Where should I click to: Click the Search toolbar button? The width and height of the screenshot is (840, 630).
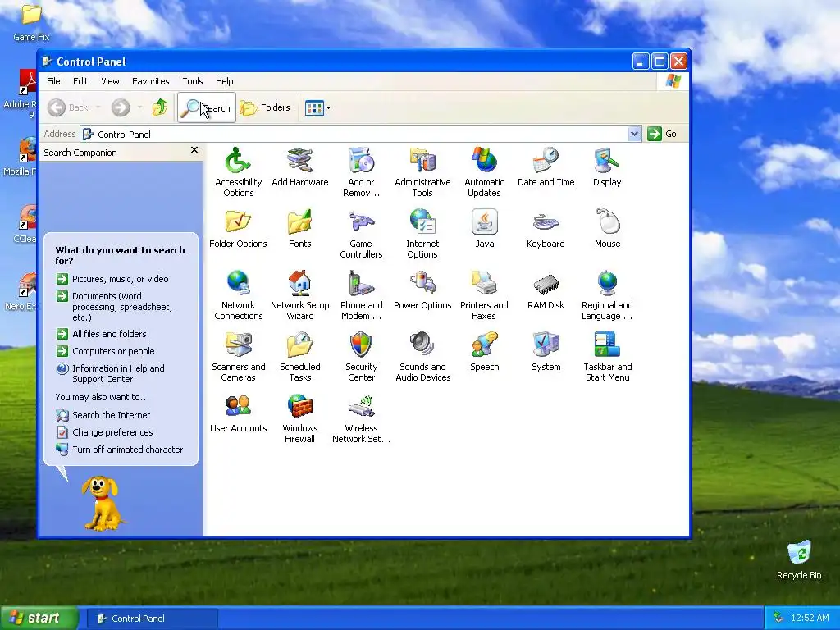pos(206,107)
